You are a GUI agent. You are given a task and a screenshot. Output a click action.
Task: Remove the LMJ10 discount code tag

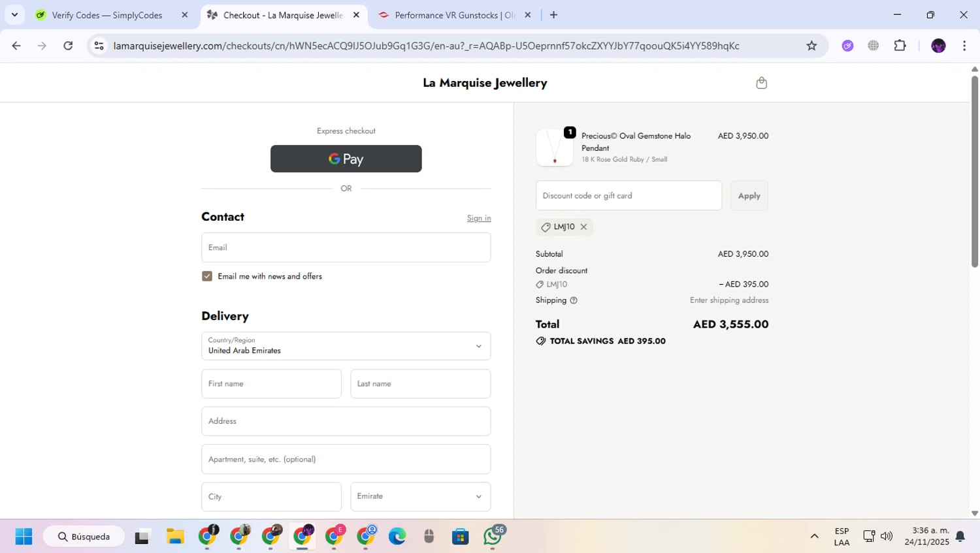pyautogui.click(x=583, y=227)
